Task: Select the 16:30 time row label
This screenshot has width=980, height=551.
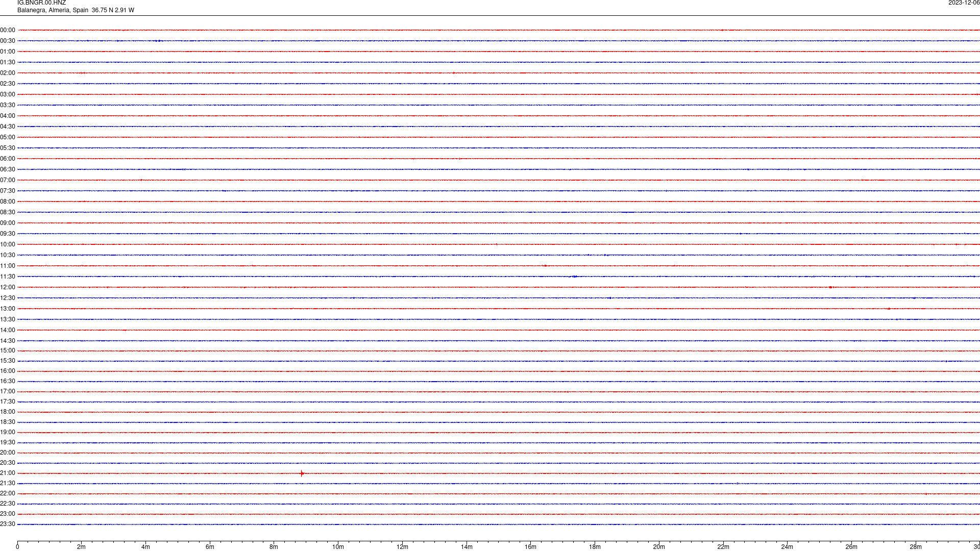Action: (x=8, y=381)
